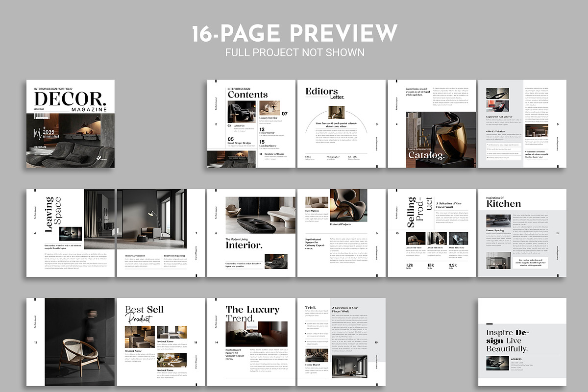588x392 pixels.
Task: Open the Selling Product page thumbnail
Action: [x=432, y=233]
